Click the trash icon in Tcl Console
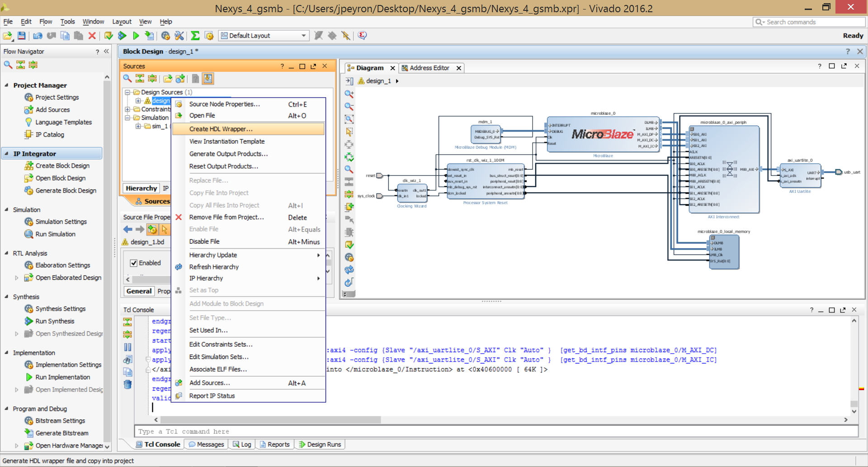Screen dimensions: 868x467 click(128, 385)
